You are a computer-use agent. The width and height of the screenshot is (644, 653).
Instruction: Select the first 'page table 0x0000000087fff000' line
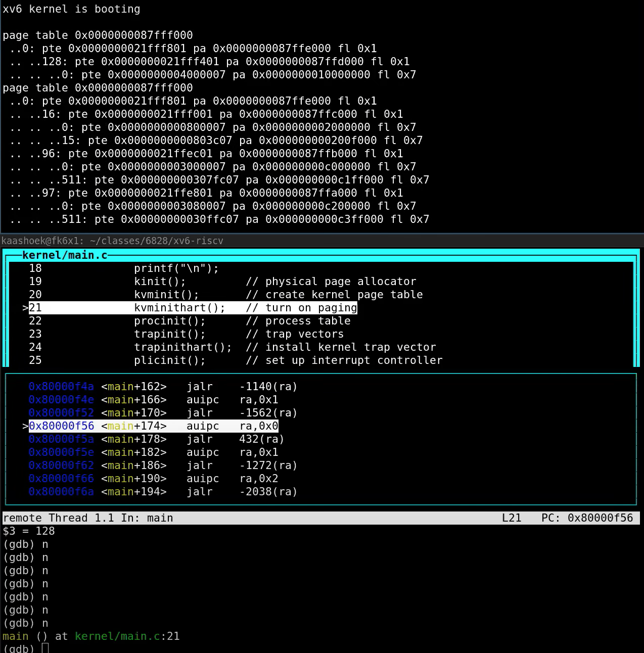(x=98, y=35)
